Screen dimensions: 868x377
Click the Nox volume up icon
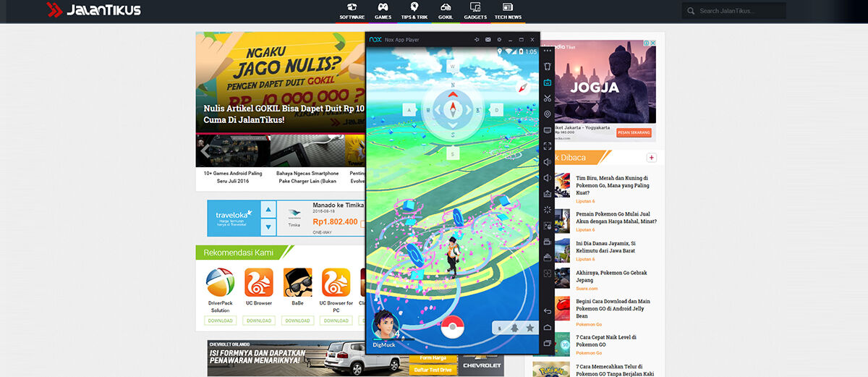548,162
